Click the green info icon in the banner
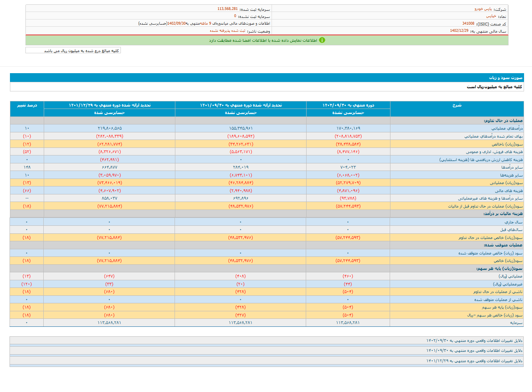532x392 pixels. click(x=322, y=40)
